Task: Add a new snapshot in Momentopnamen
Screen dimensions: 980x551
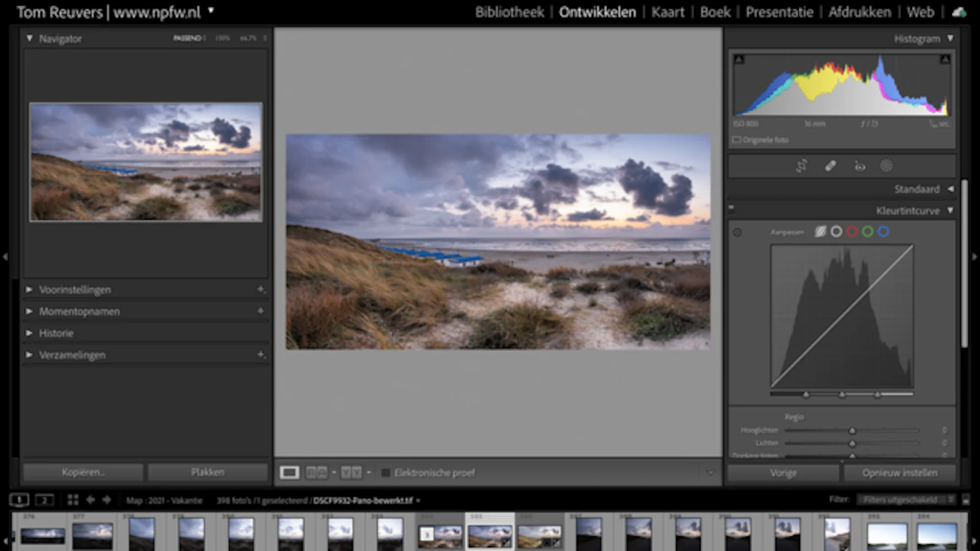Action: tap(261, 311)
